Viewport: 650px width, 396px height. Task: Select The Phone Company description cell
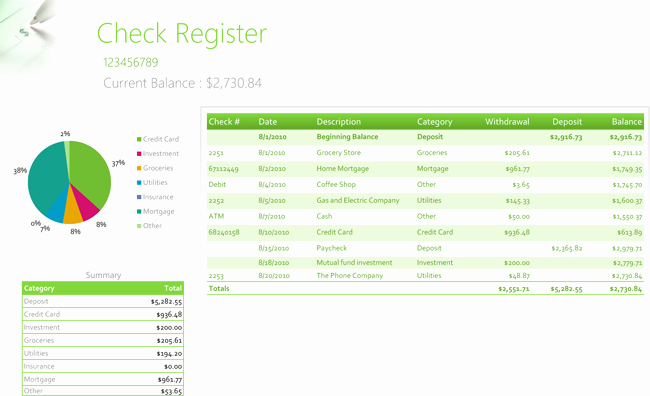[350, 275]
